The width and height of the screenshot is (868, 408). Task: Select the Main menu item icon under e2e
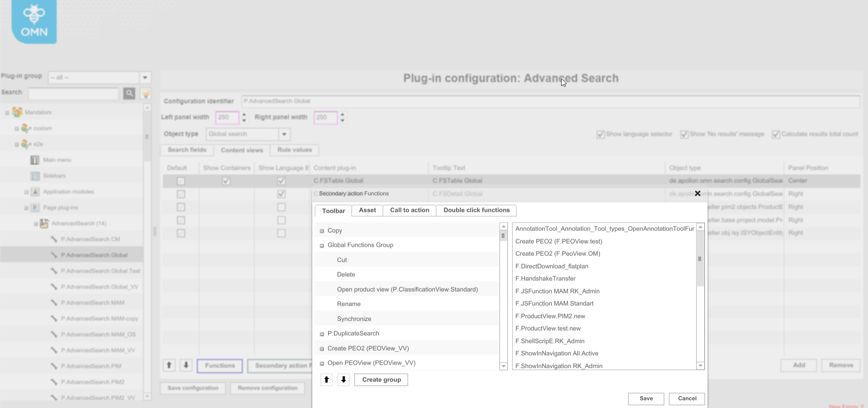click(x=35, y=160)
